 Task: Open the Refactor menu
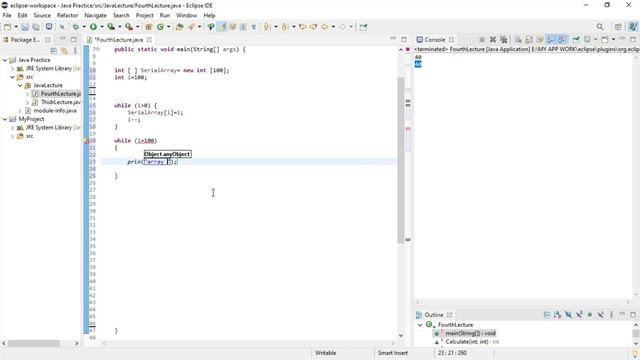click(x=67, y=15)
